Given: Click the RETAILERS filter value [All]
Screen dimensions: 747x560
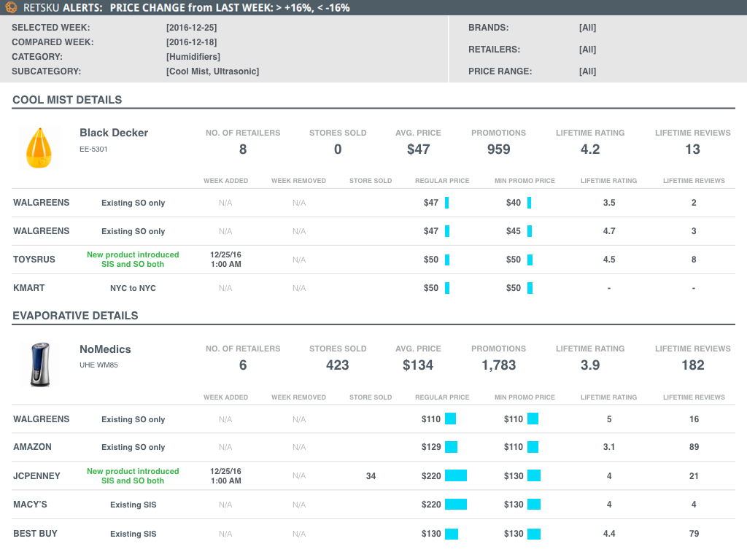Looking at the screenshot, I should 587,50.
